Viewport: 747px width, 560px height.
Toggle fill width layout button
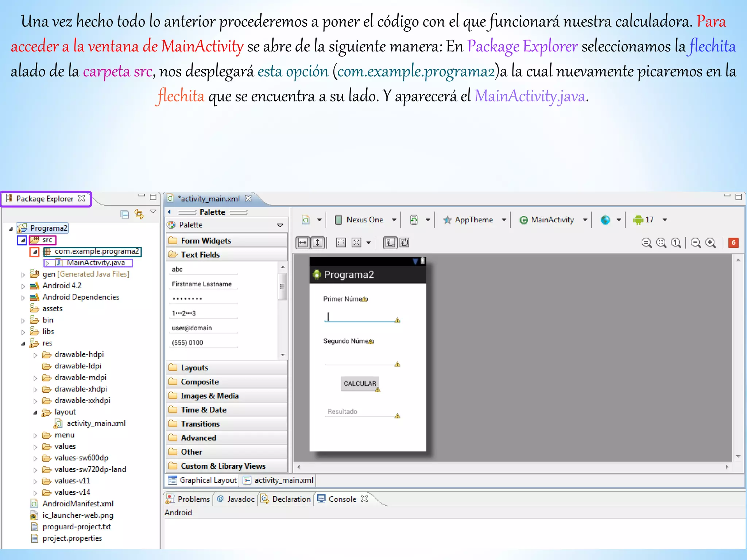tap(303, 243)
